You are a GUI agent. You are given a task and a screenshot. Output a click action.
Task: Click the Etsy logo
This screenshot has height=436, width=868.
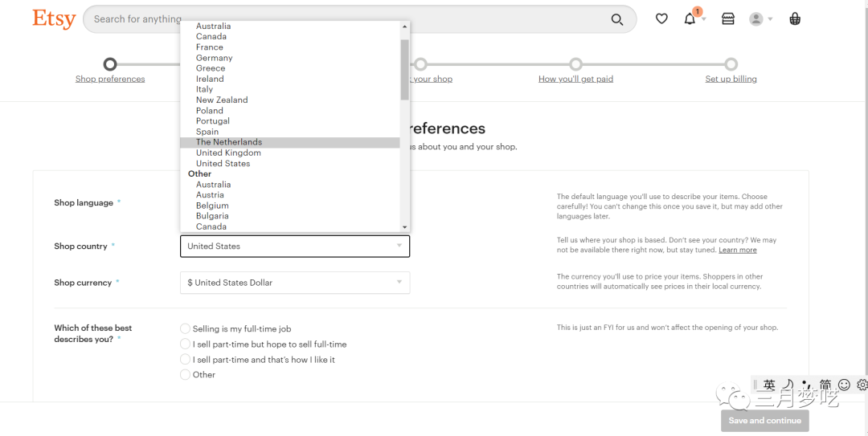[54, 19]
